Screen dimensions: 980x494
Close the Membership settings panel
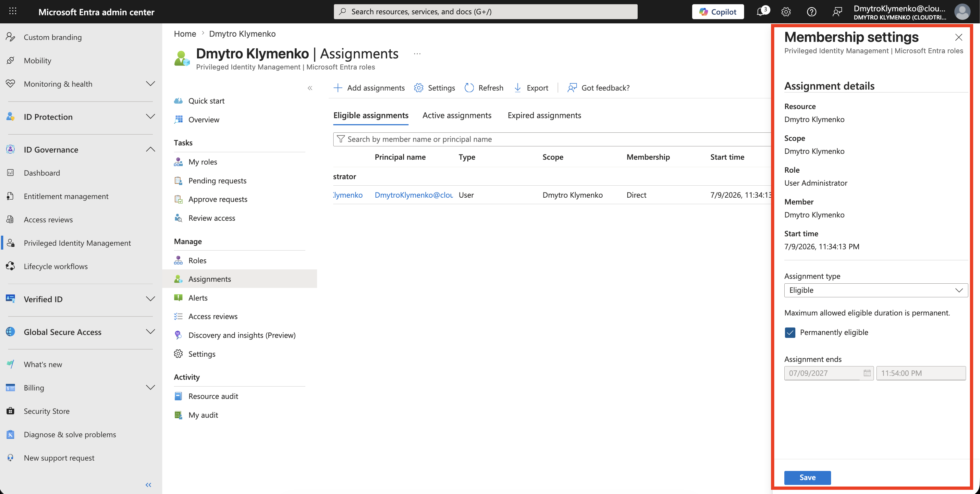tap(959, 37)
